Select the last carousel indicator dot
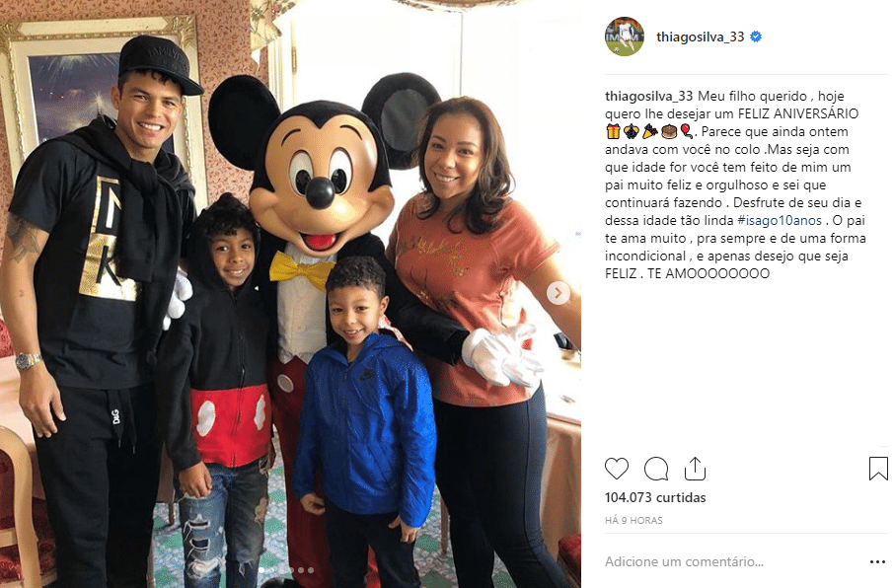 311,570
